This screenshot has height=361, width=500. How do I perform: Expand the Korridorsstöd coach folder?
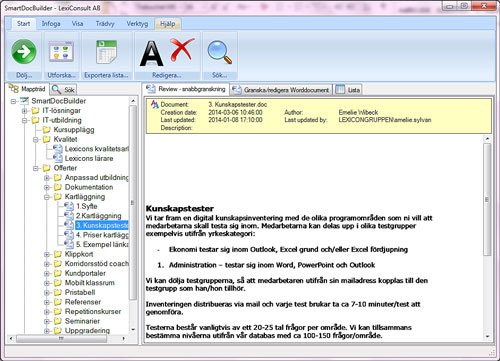(x=47, y=264)
